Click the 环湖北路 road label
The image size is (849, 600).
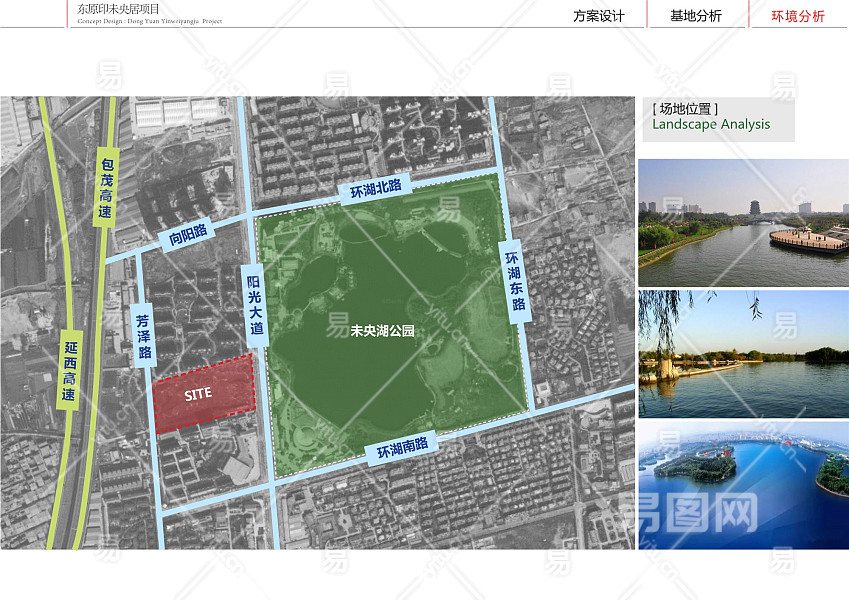coord(375,188)
